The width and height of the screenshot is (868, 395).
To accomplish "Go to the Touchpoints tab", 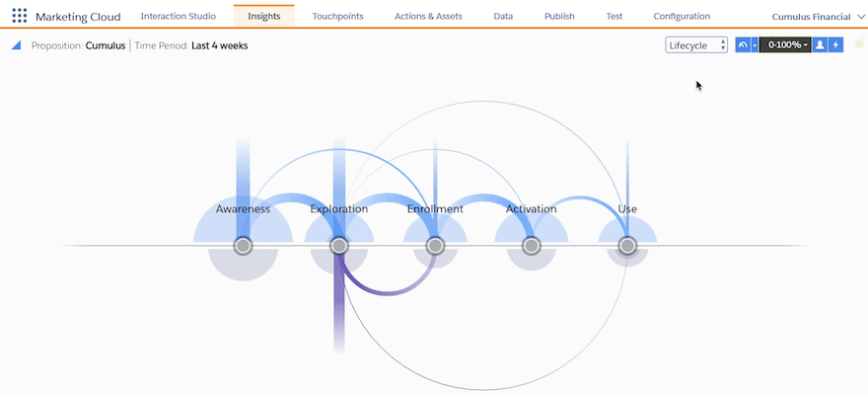I will 337,16.
